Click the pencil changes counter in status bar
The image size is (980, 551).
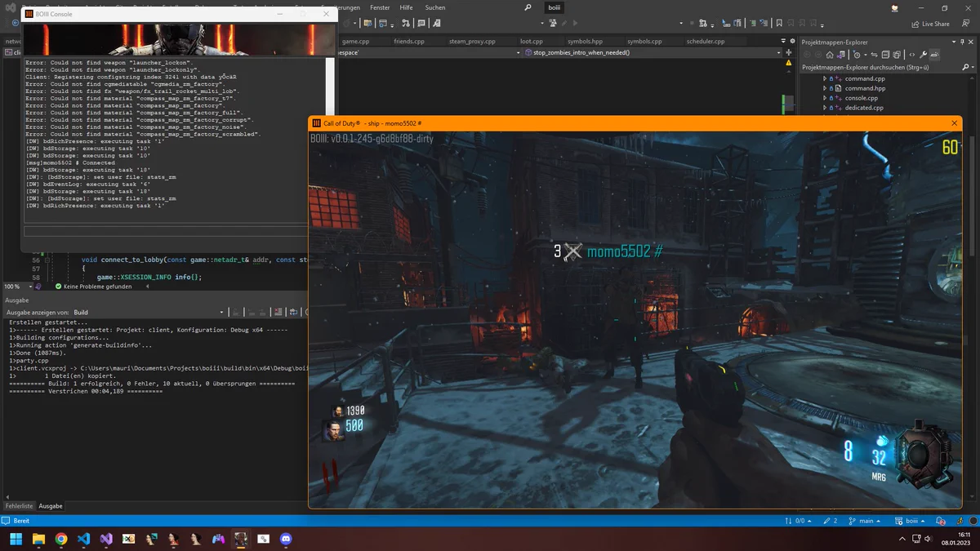(831, 520)
